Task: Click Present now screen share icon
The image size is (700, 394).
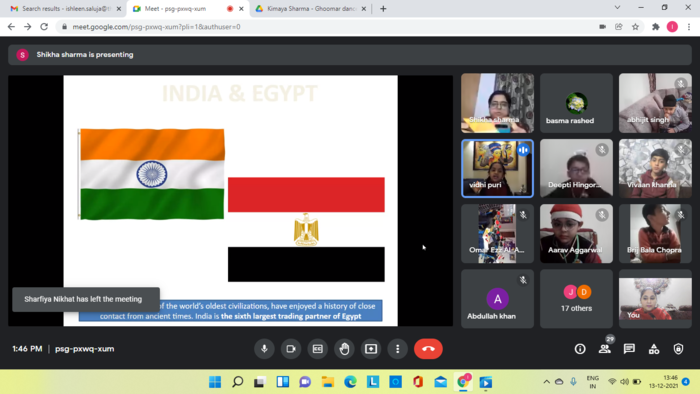Action: 371,349
